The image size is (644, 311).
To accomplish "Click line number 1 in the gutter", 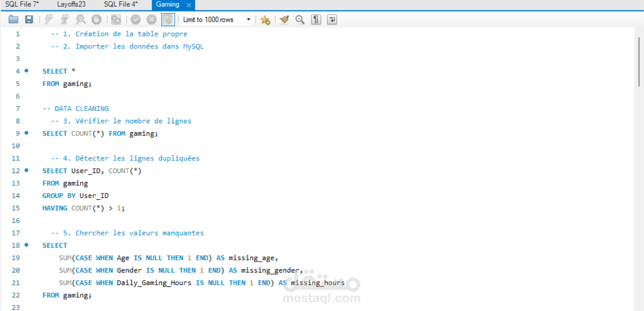I will click(18, 34).
